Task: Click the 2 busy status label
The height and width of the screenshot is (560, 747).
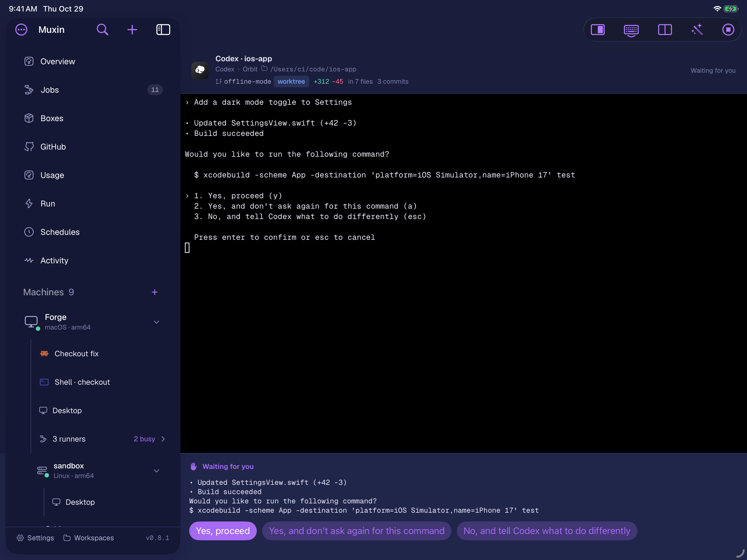Action: (x=144, y=439)
